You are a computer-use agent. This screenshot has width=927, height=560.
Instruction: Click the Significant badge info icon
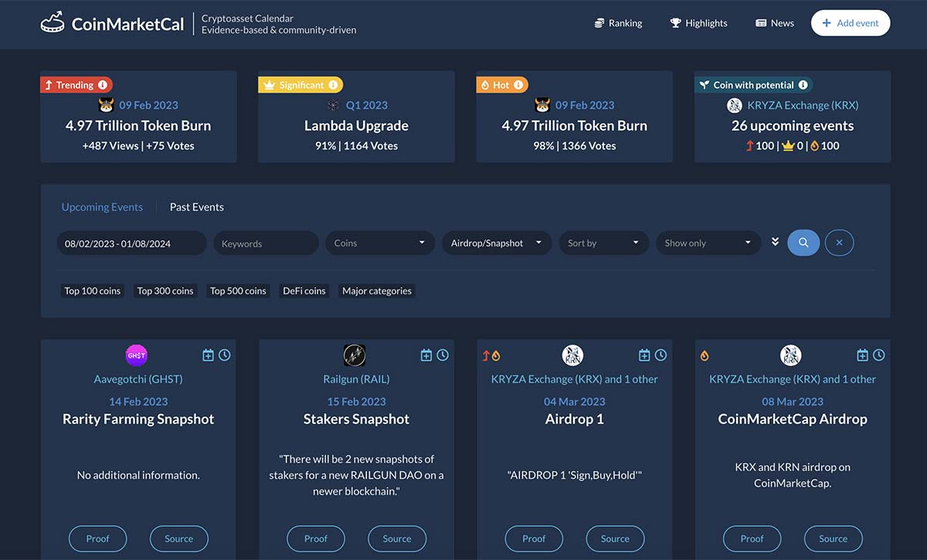[333, 85]
